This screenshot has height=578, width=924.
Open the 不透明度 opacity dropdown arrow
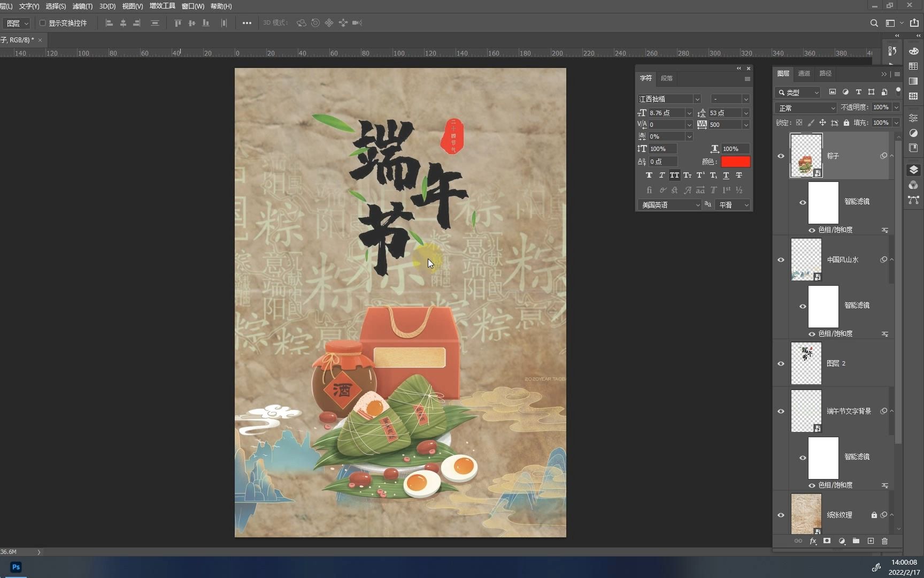[x=896, y=108]
